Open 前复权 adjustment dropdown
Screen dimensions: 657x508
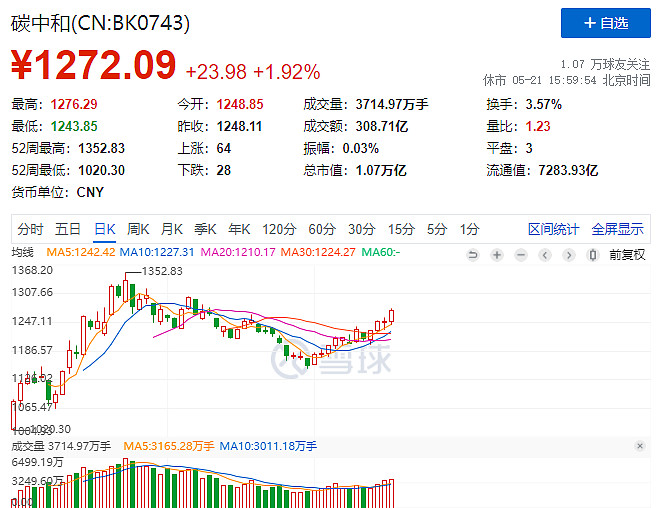[x=627, y=254]
